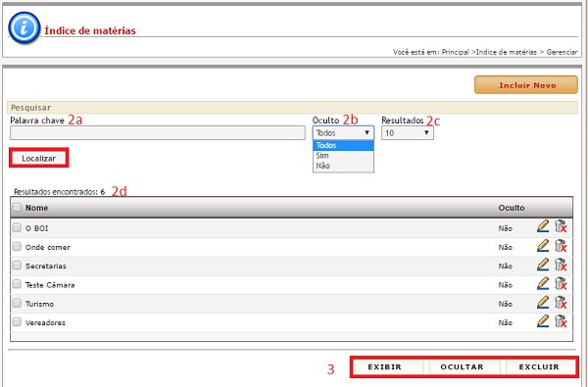
Task: Click the Oculto column header
Action: 512,208
